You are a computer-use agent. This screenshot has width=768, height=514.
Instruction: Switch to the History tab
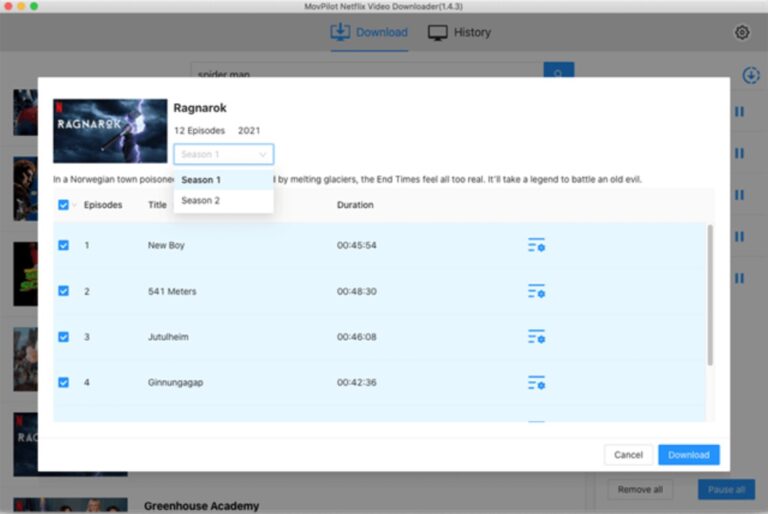click(460, 32)
